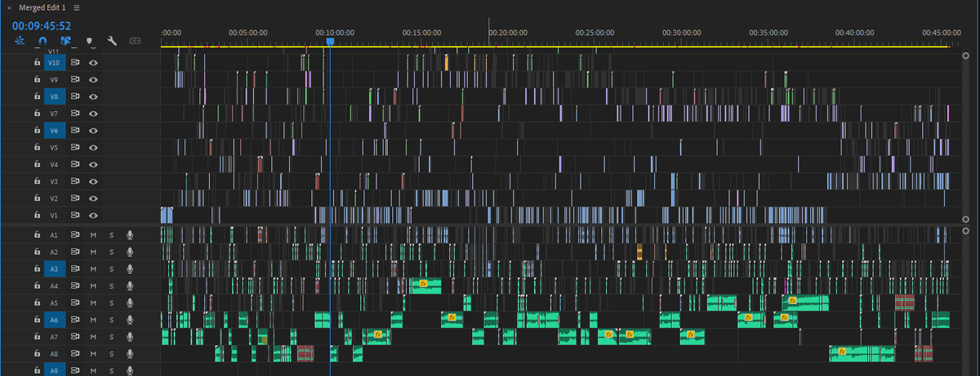Hide track V6 output eye
This screenshot has width=980, height=376.
(94, 131)
